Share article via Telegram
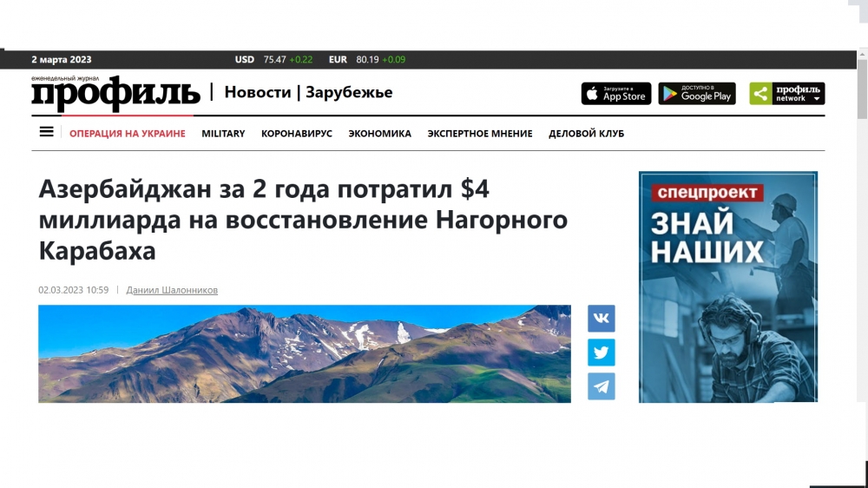868x488 pixels. coord(601,386)
